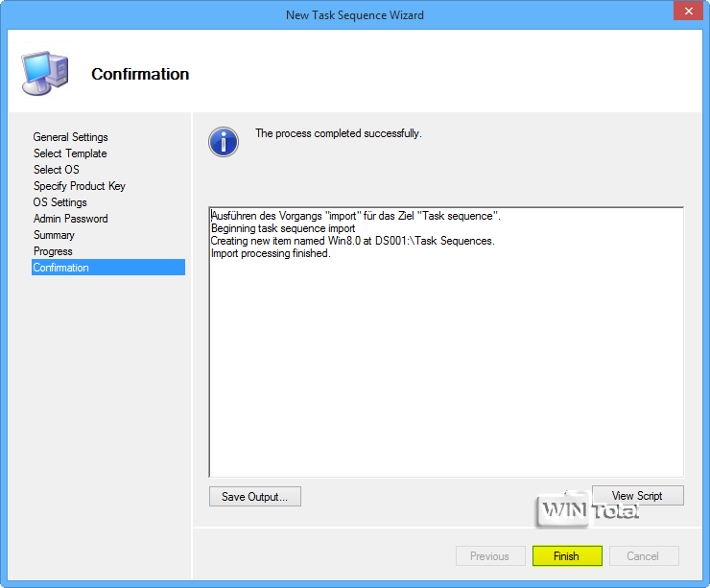Click the Cancel button
The image size is (710, 588).
pos(644,555)
